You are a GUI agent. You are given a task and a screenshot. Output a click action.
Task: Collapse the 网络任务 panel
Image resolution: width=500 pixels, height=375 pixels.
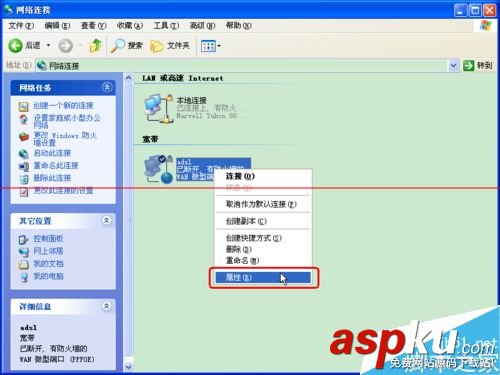(x=107, y=88)
